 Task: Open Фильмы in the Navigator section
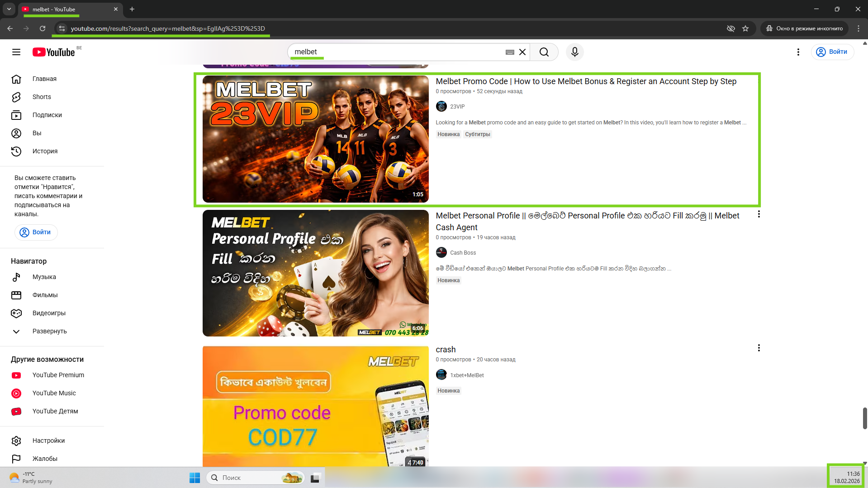tap(52, 295)
